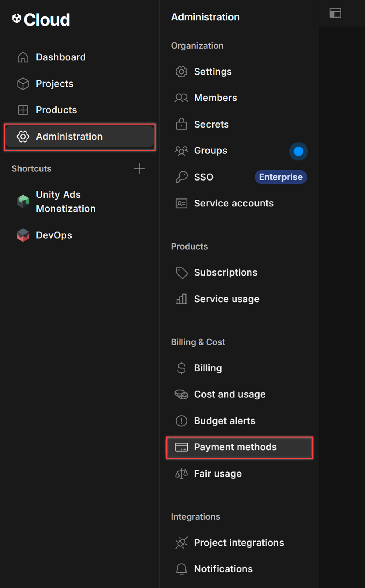Open Project integrations
This screenshot has width=365, height=588.
pyautogui.click(x=239, y=543)
